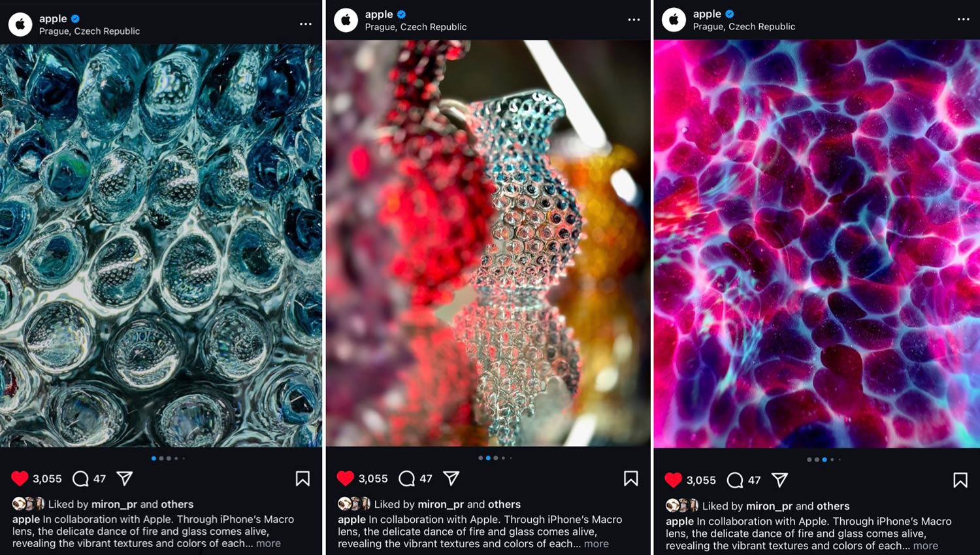The height and width of the screenshot is (555, 980).
Task: Open comments on the crystal dress post
Action: tap(406, 479)
